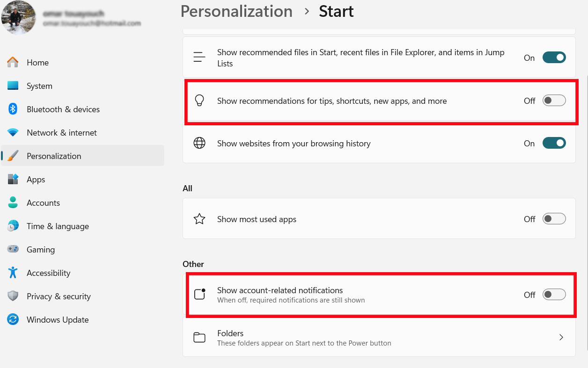Screen dimensions: 588x368
Task: Turn off Show recommended files toggle
Action: tap(554, 58)
